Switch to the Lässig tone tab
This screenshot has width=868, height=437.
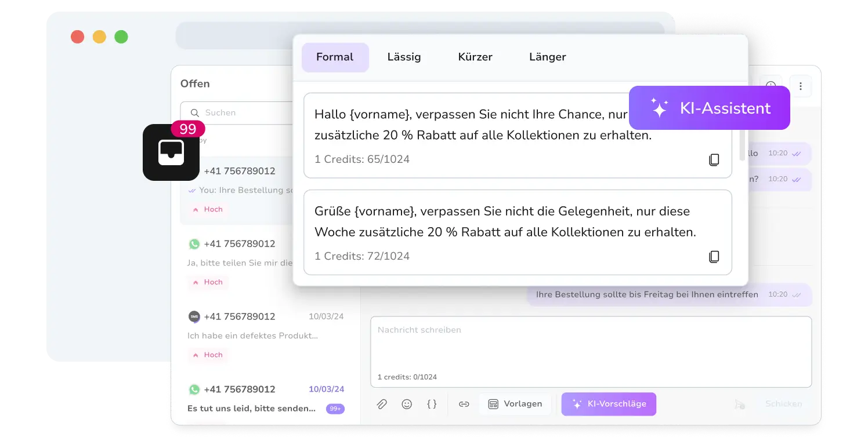point(404,57)
